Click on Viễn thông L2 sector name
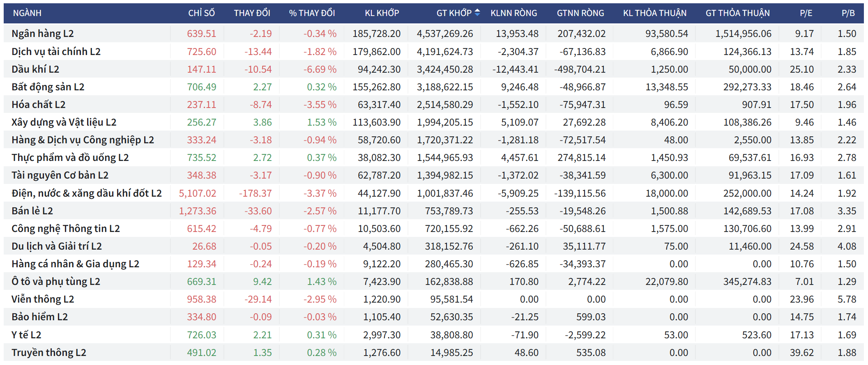Viewport: 868px width, 365px height. coord(43,299)
